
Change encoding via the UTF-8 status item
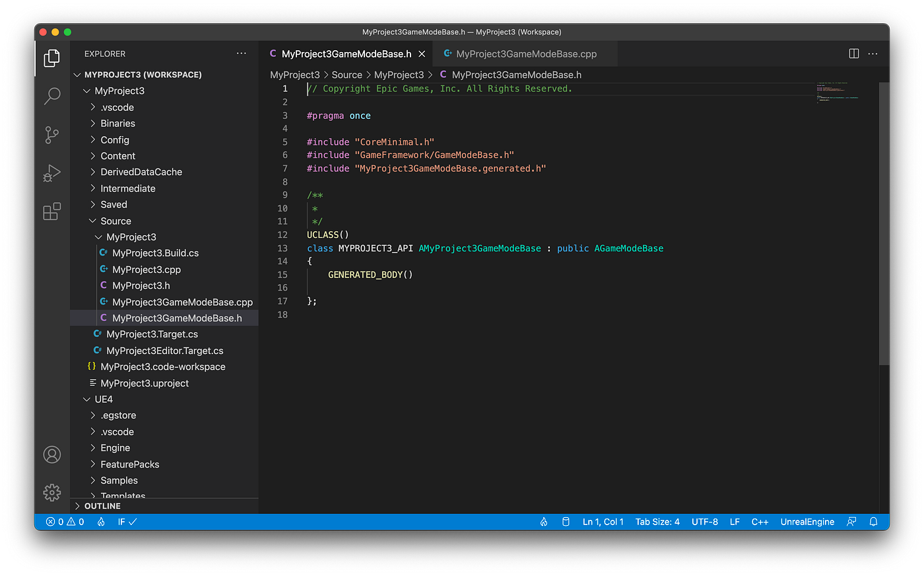(x=704, y=521)
